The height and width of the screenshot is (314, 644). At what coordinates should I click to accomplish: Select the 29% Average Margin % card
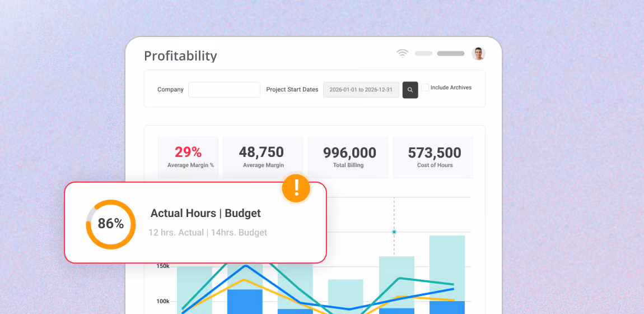188,158
